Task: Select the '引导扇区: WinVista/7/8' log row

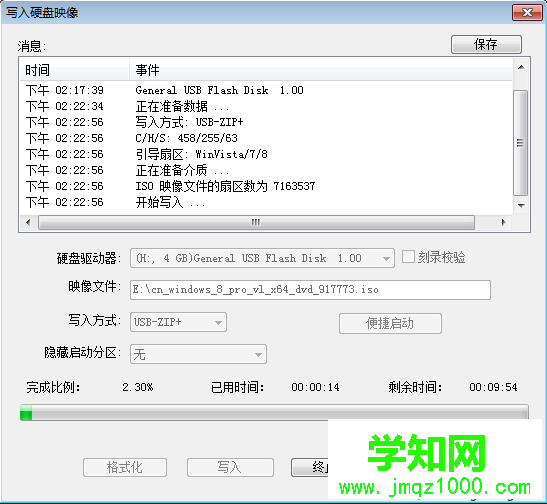Action: (x=266, y=155)
